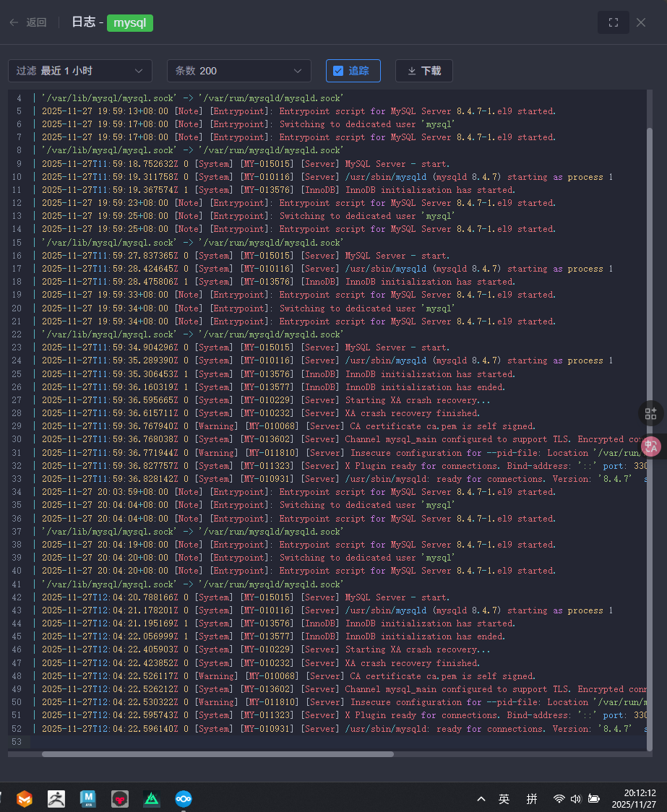Open the floating AI apps grid icon
This screenshot has width=667, height=812.
click(651, 413)
